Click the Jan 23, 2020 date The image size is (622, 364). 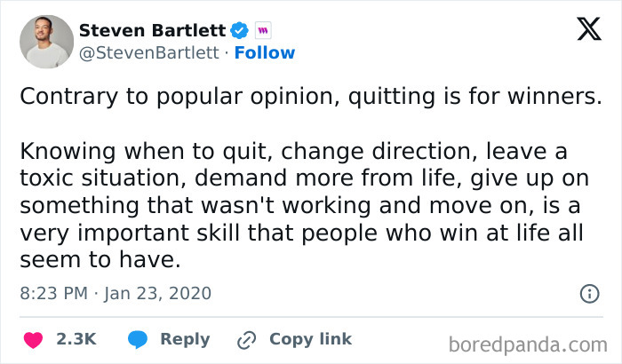pos(158,293)
